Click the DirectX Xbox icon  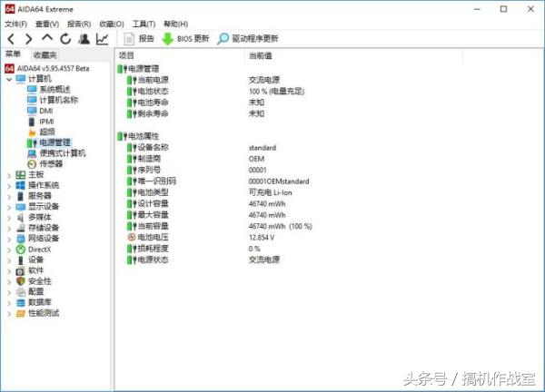click(21, 250)
